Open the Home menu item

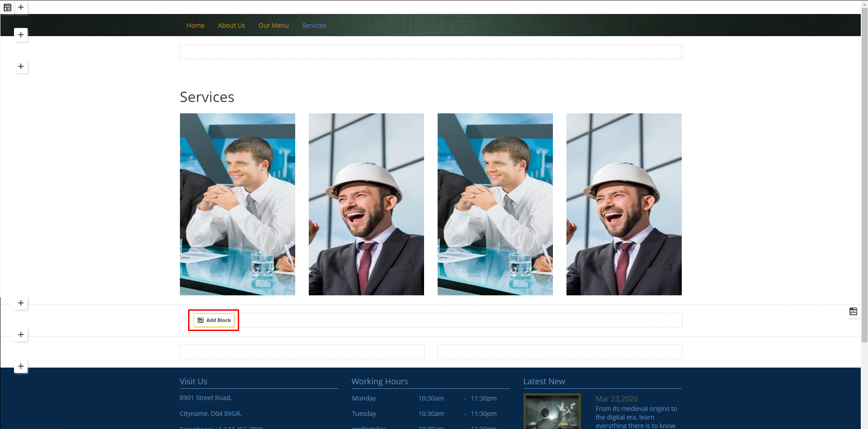click(x=195, y=26)
